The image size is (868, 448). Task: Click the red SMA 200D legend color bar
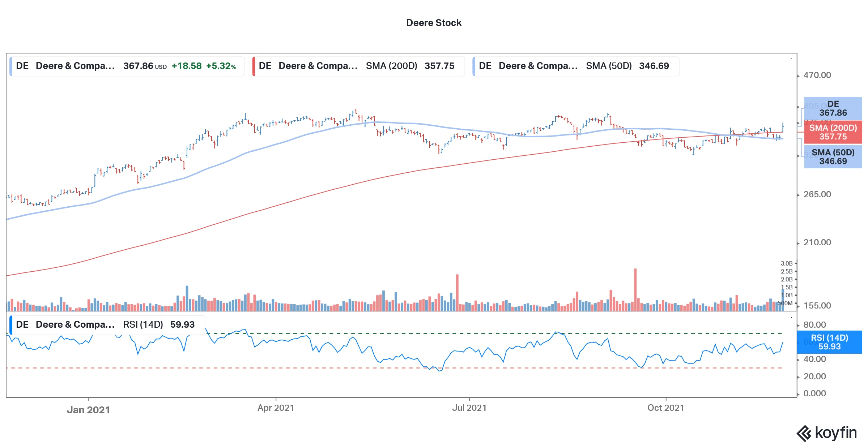click(254, 66)
